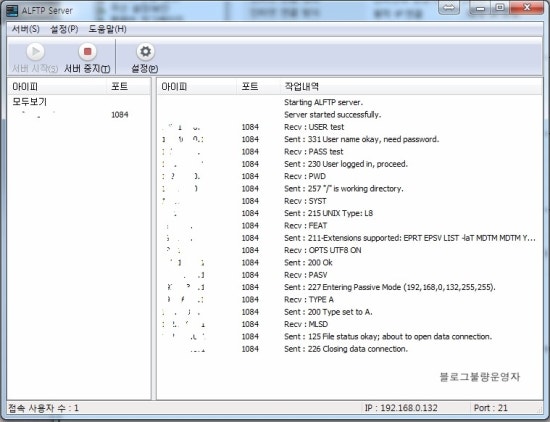Close the ALFTP Server window

coord(527,8)
